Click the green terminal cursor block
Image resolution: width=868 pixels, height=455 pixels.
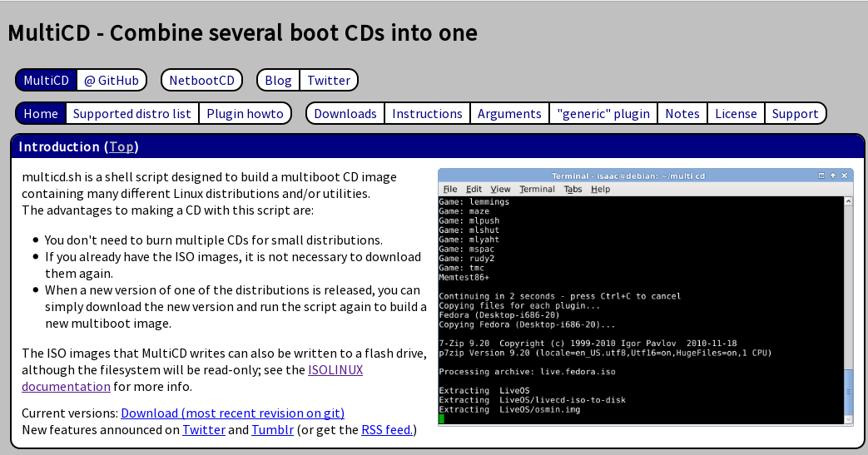[x=441, y=419]
